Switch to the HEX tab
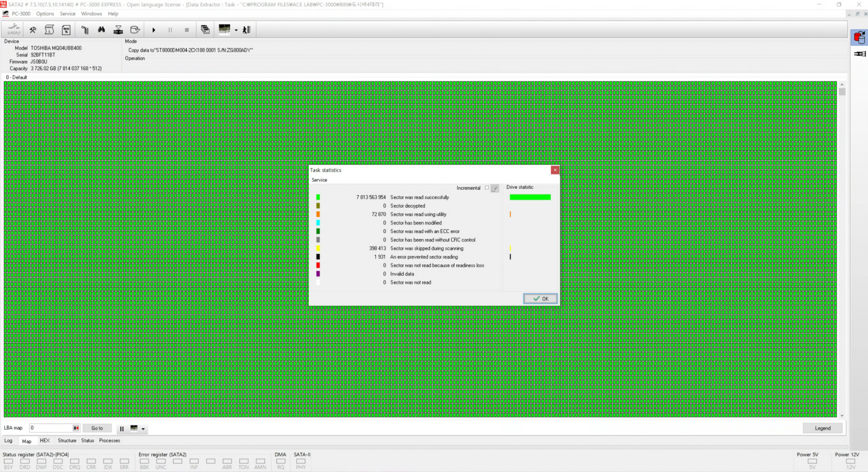 click(x=45, y=441)
